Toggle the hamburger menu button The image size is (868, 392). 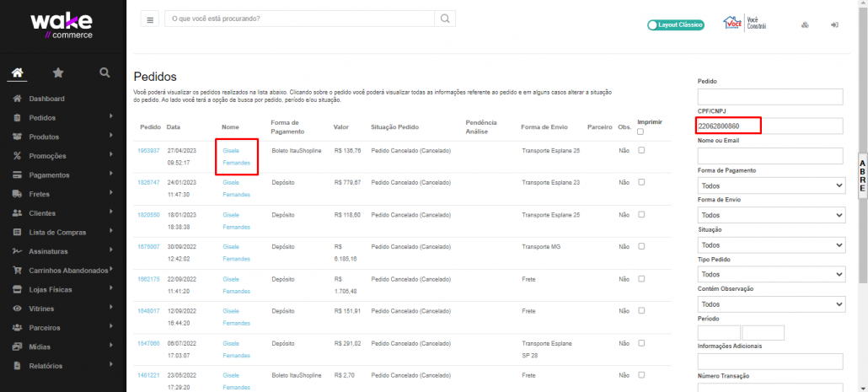click(151, 19)
